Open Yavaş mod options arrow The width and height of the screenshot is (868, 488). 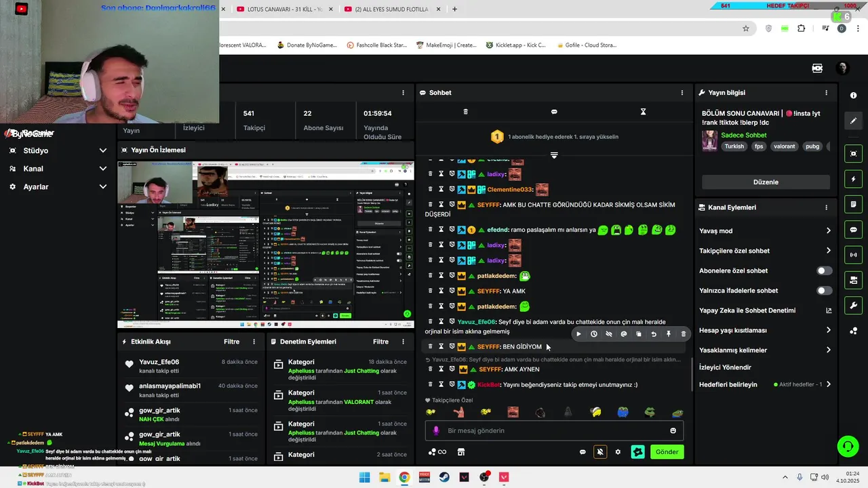[x=828, y=231]
